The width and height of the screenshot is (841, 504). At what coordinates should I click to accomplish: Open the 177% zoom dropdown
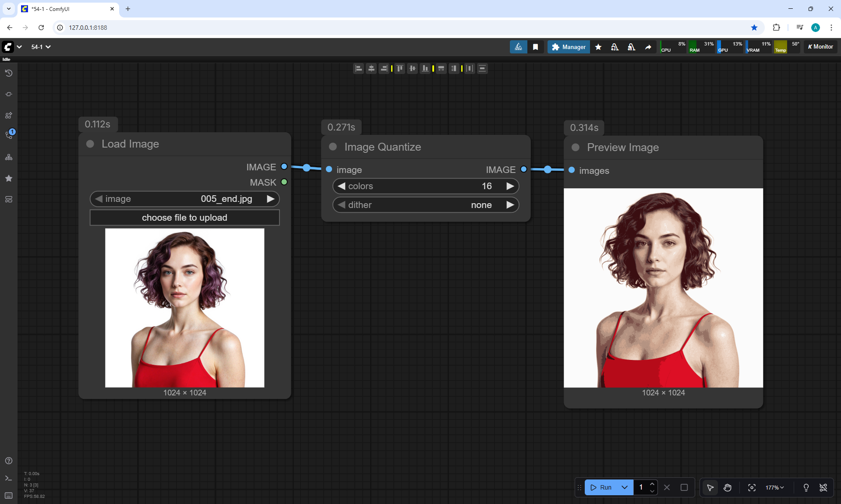tap(774, 487)
